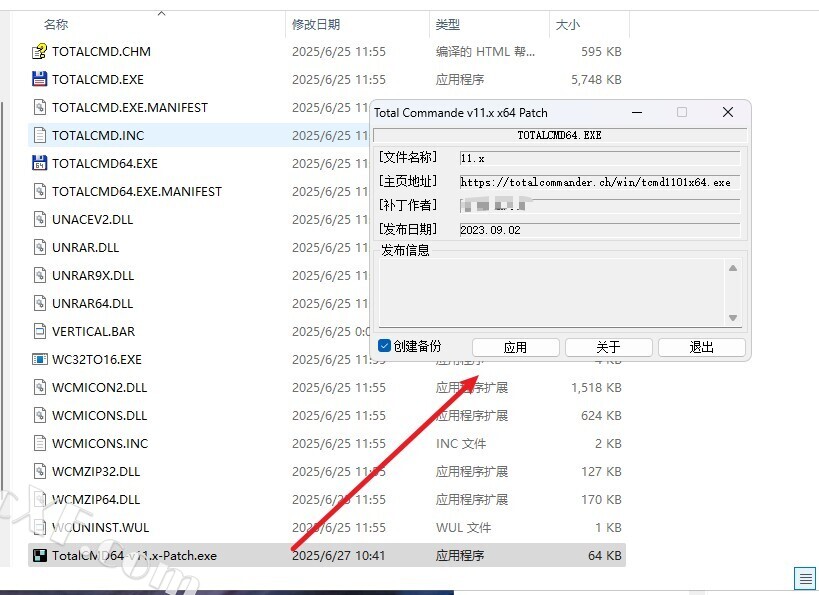The width and height of the screenshot is (819, 595).
Task: Click the WCMZIP32.DLL file icon
Action: pyautogui.click(x=40, y=471)
